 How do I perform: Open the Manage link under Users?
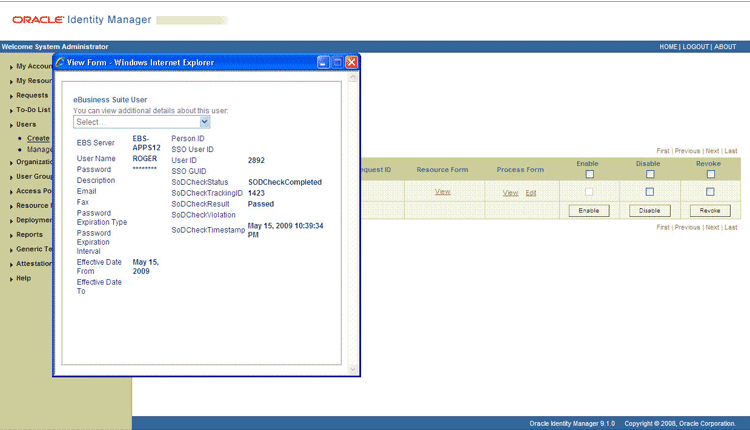(40, 149)
